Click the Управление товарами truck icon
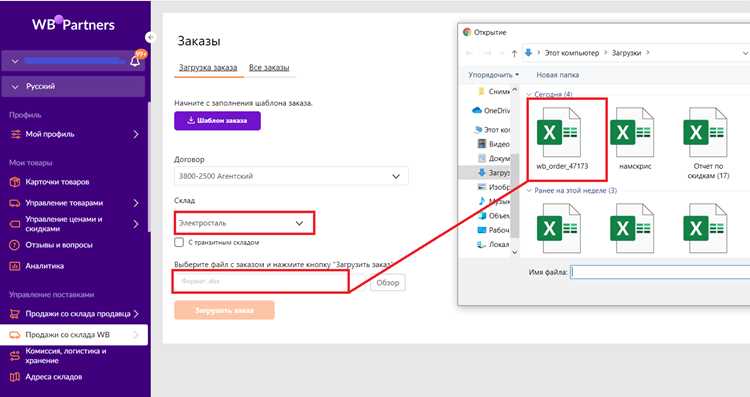This screenshot has width=750, height=397. point(15,203)
